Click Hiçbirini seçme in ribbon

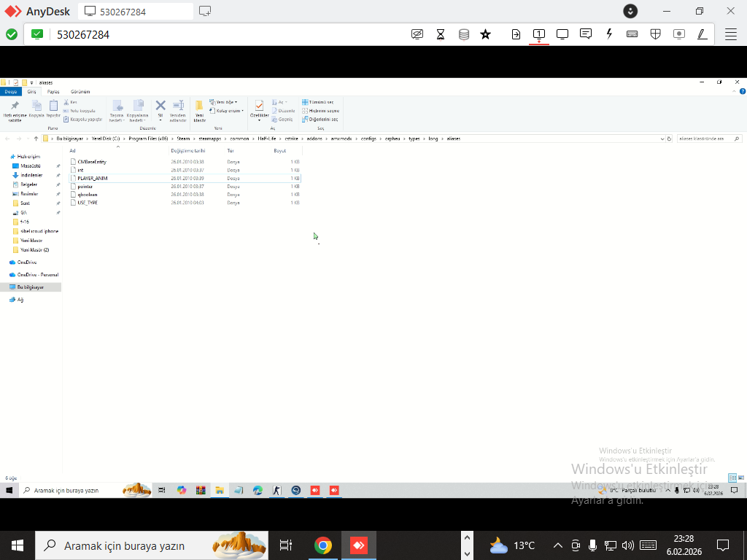321,111
